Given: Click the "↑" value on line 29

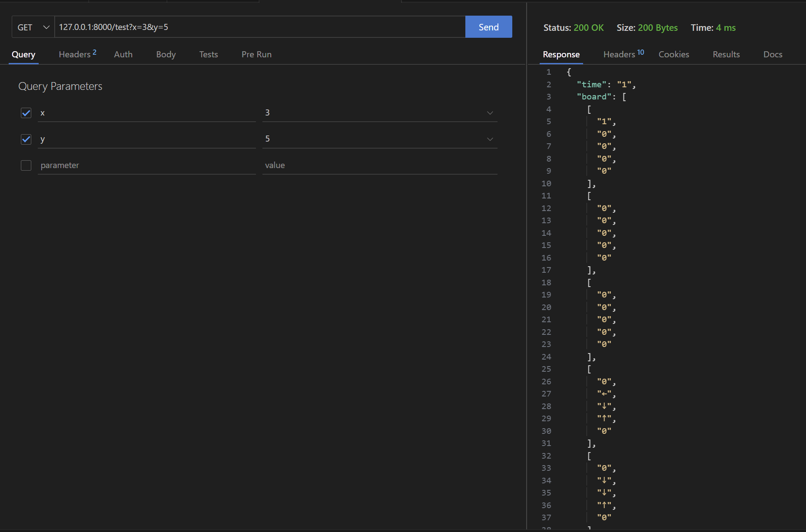Looking at the screenshot, I should coord(604,419).
